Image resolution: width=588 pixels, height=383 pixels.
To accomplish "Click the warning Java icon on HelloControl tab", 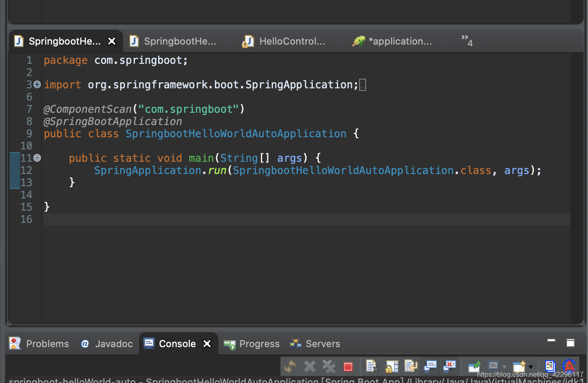I will [x=248, y=41].
